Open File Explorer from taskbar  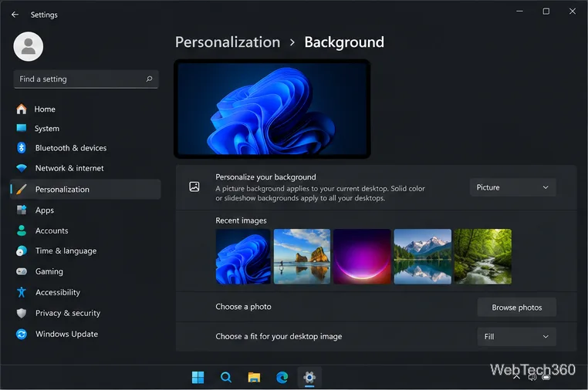[254, 377]
